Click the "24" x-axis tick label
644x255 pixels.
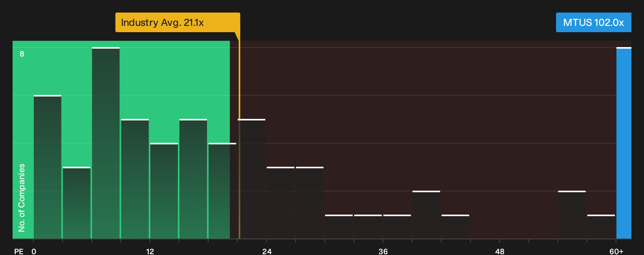[x=267, y=251]
